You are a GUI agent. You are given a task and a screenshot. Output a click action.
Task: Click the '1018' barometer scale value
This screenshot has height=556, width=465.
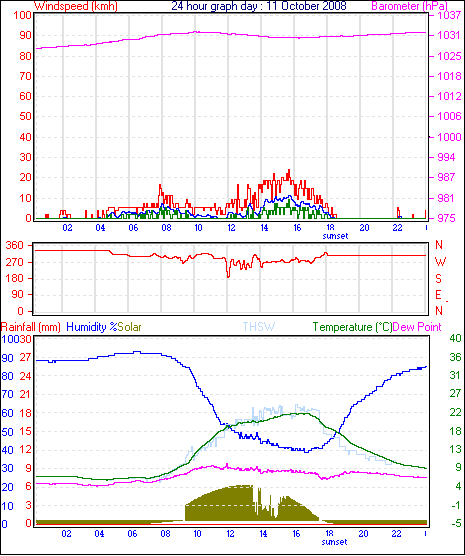449,76
